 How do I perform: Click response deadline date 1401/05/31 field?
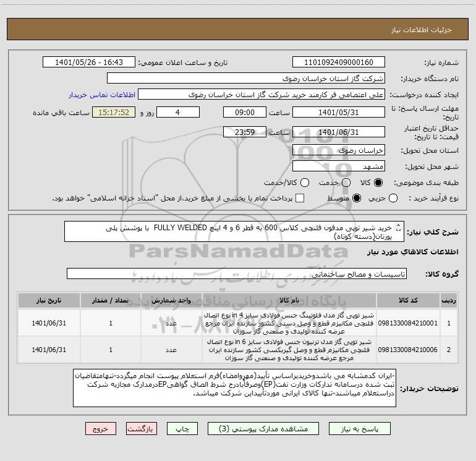339,112
